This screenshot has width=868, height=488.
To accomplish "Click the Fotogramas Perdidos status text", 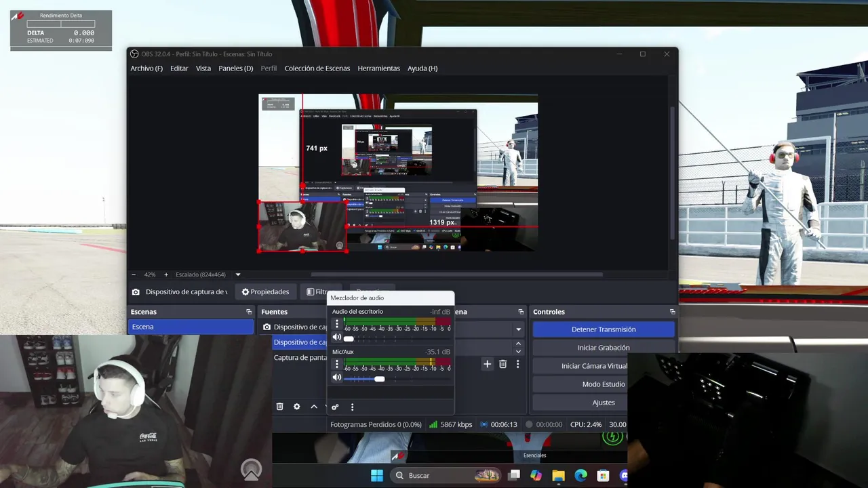I will [x=376, y=425].
